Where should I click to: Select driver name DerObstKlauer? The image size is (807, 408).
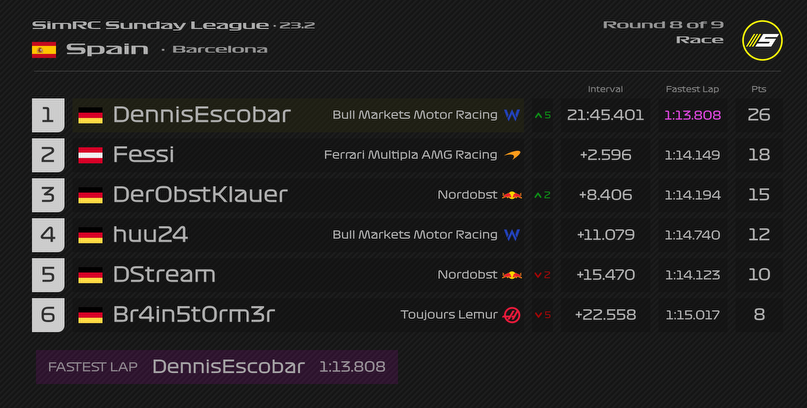[200, 195]
